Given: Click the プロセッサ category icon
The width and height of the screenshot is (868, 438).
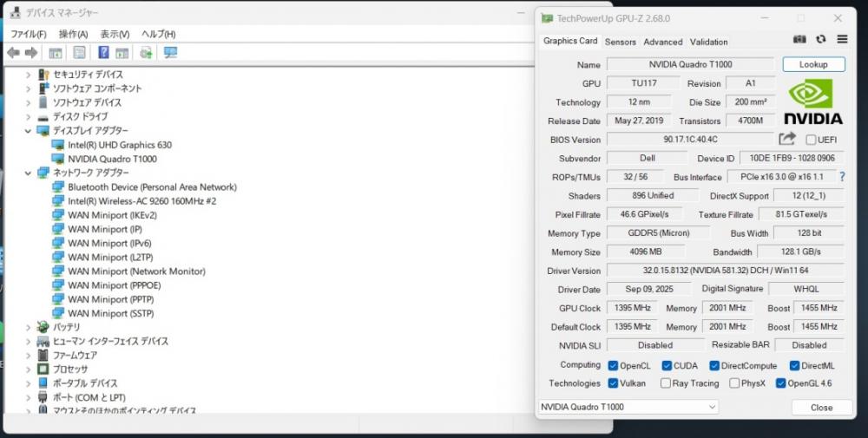Looking at the screenshot, I should click(x=43, y=369).
